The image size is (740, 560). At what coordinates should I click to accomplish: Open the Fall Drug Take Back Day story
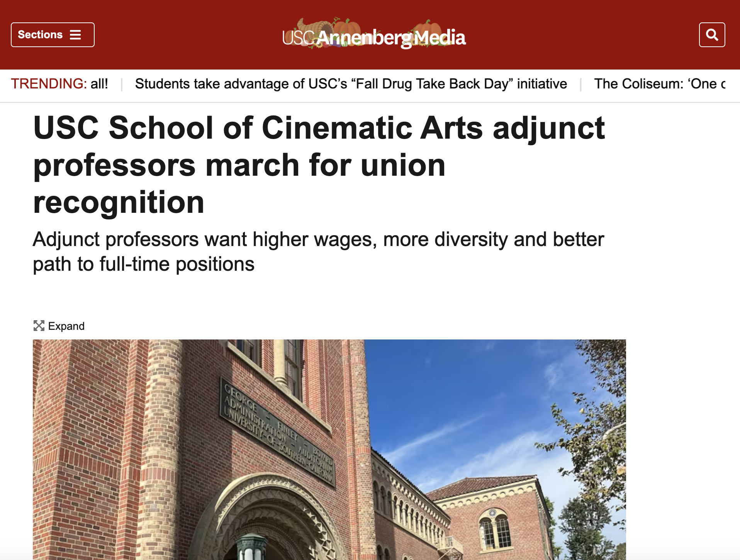click(x=351, y=84)
